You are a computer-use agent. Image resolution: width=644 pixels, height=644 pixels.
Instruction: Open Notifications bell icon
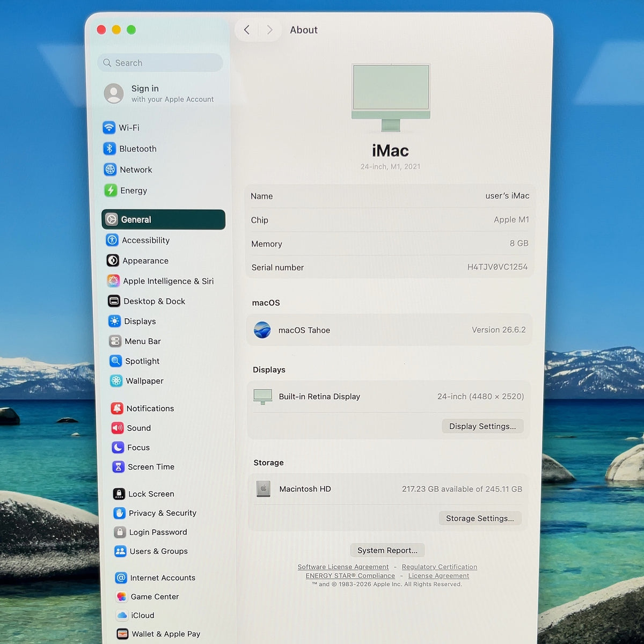point(117,408)
